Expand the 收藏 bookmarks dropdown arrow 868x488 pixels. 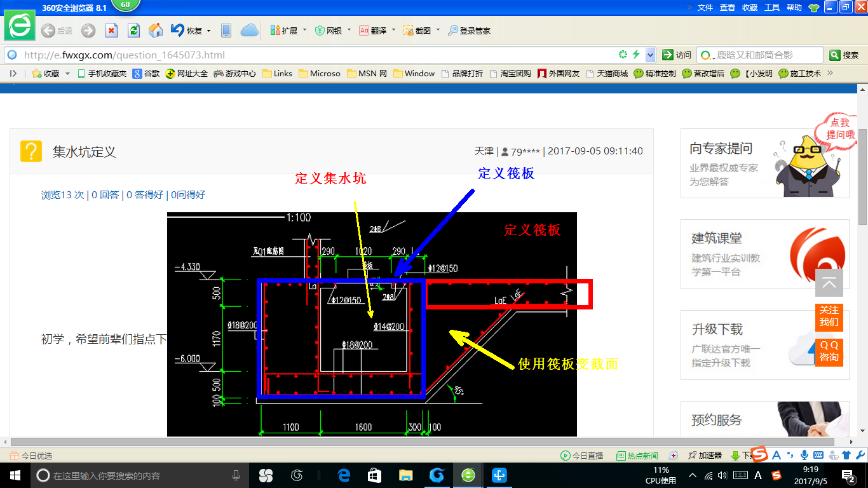pos(66,74)
